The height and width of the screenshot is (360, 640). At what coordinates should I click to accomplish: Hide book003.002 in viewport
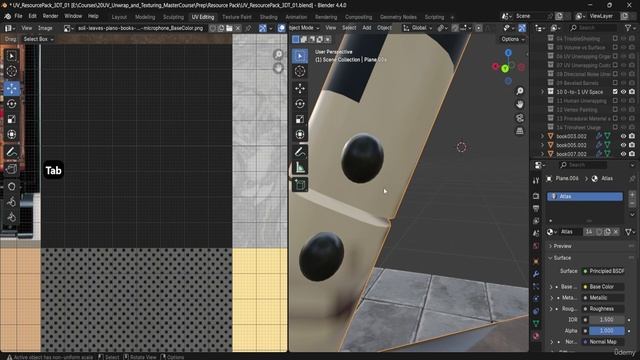coord(623,136)
